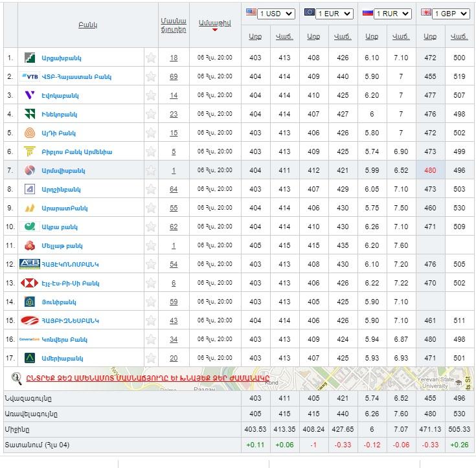Click the Mellat Bank red logo icon

pos(30,245)
